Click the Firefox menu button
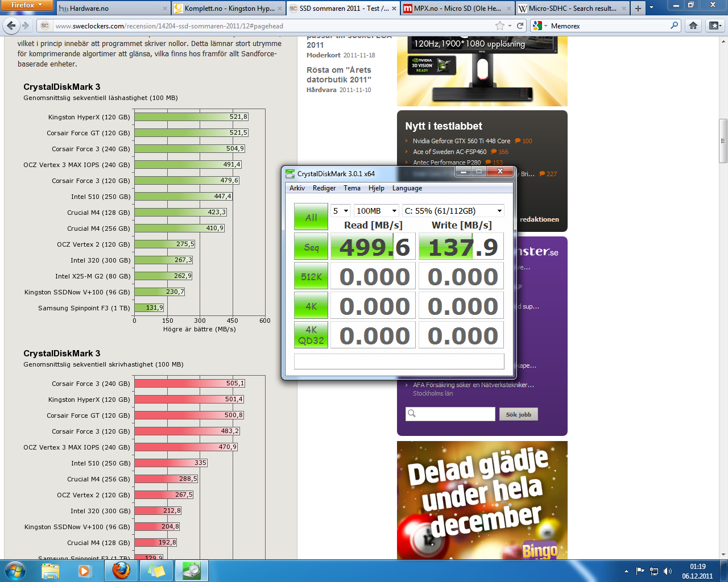 pos(27,5)
